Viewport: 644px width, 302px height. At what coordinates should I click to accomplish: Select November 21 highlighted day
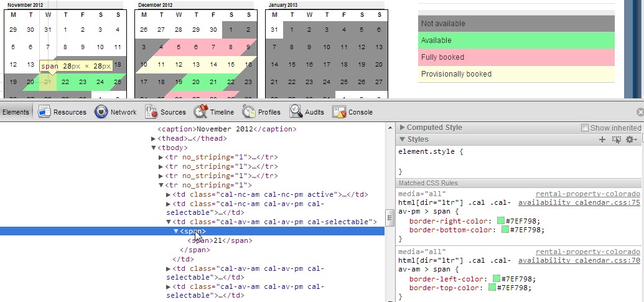(48, 82)
